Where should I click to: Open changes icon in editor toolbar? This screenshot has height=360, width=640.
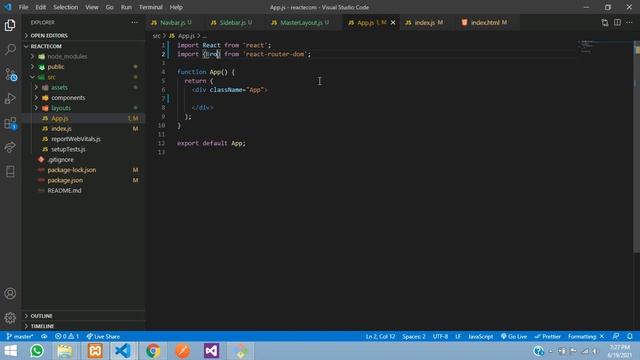(x=604, y=22)
